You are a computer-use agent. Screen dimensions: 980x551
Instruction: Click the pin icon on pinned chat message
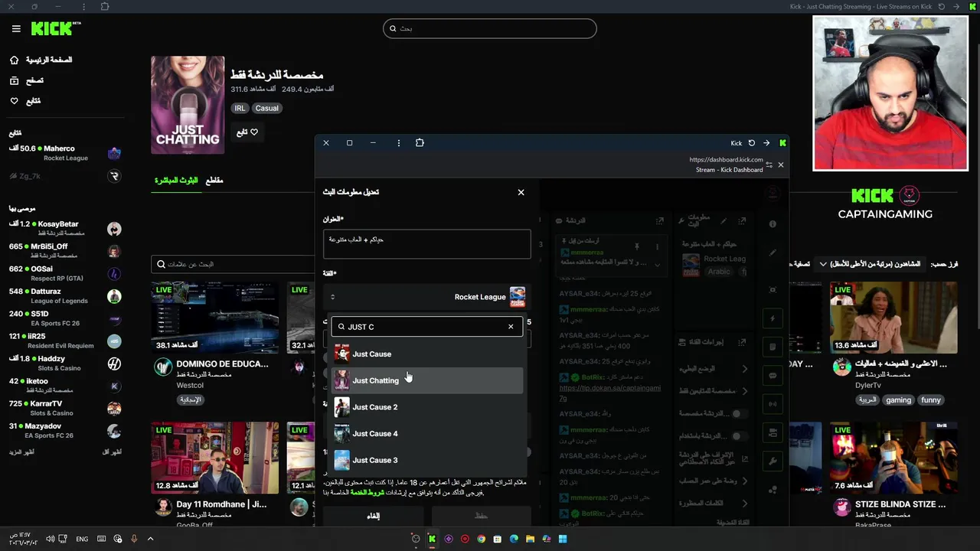point(636,246)
